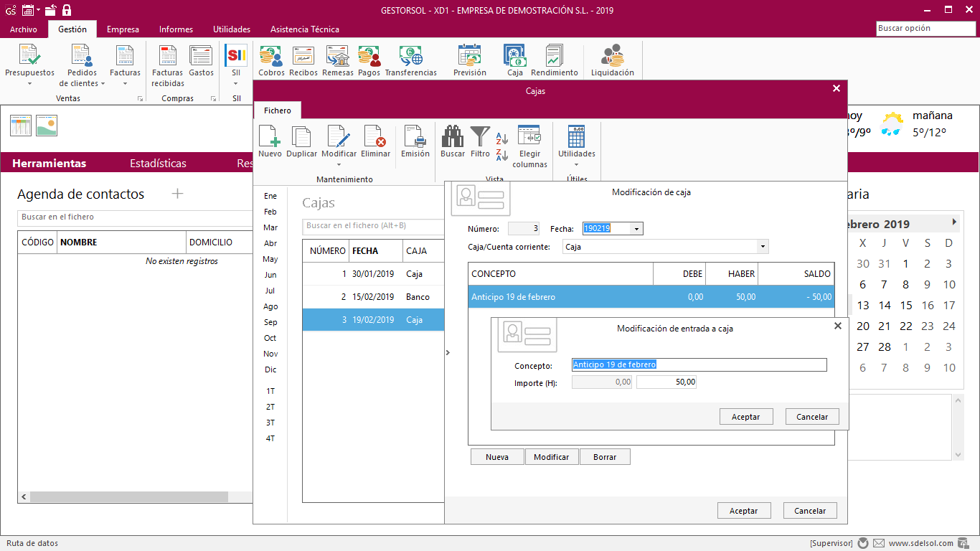Click the horizontal scrollbar in Agenda de contactos

click(x=129, y=496)
